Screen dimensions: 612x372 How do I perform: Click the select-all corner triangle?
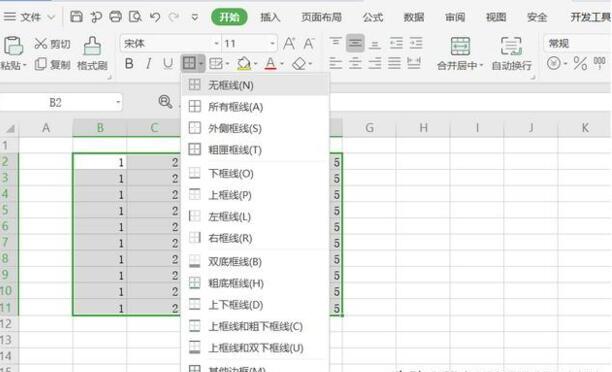click(x=10, y=128)
